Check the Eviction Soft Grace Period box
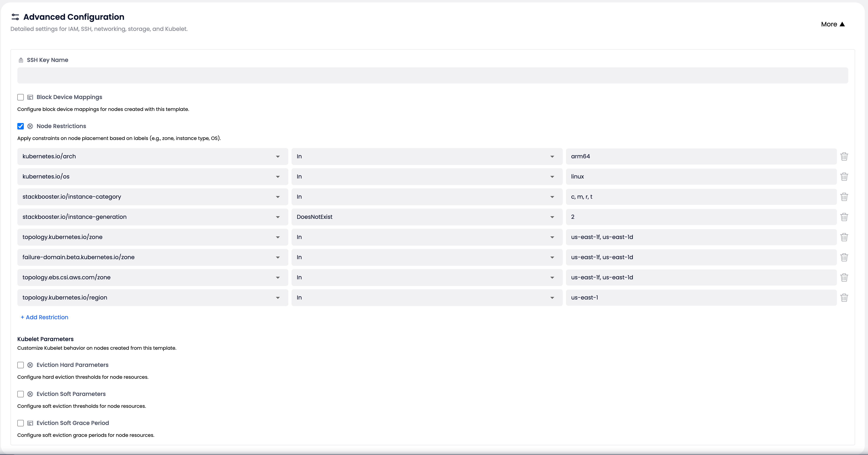The height and width of the screenshot is (455, 868). [x=21, y=423]
